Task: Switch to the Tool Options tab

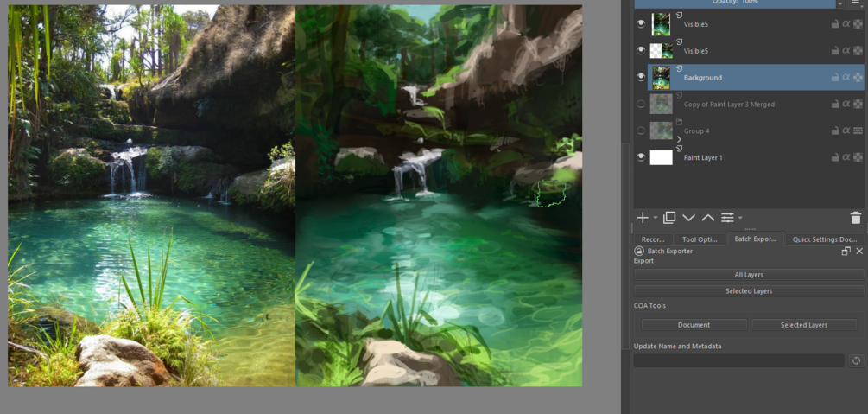Action: pos(700,239)
